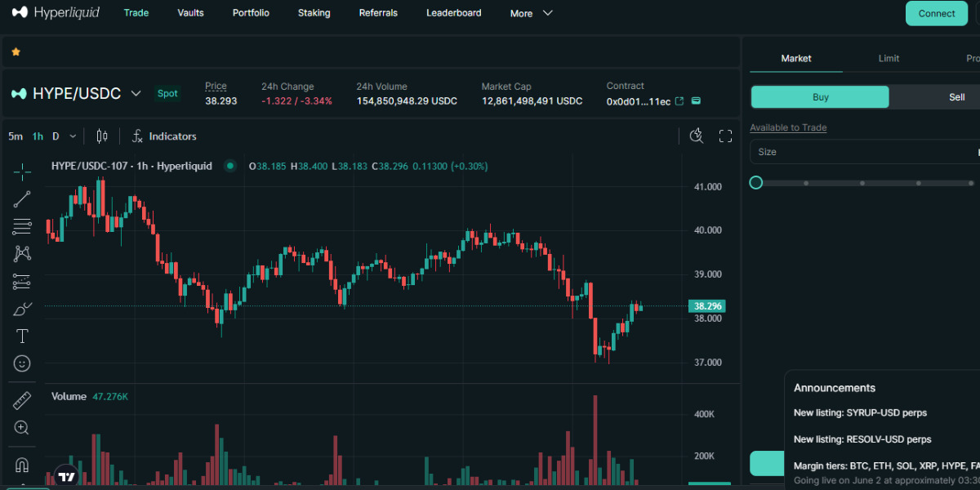980x490 pixels.
Task: Select the Buy side toggle
Action: coord(820,97)
